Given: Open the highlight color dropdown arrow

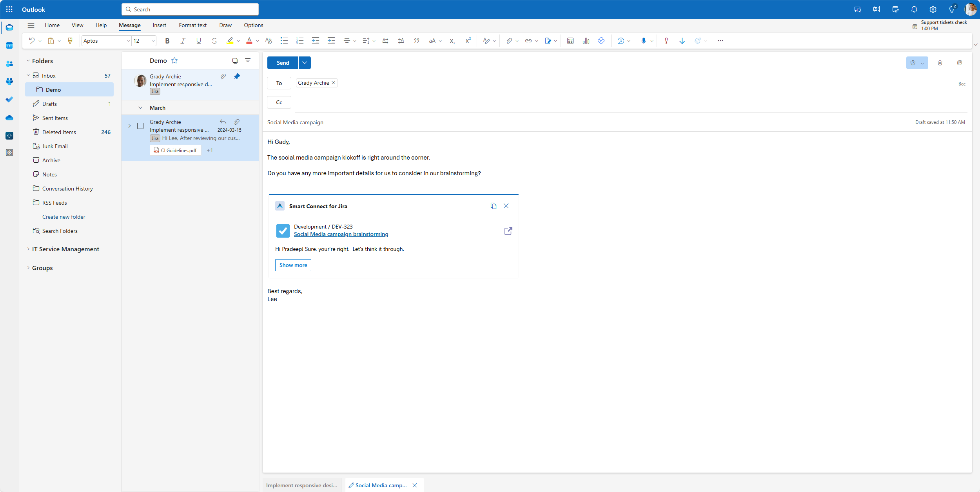Looking at the screenshot, I should coord(238,41).
